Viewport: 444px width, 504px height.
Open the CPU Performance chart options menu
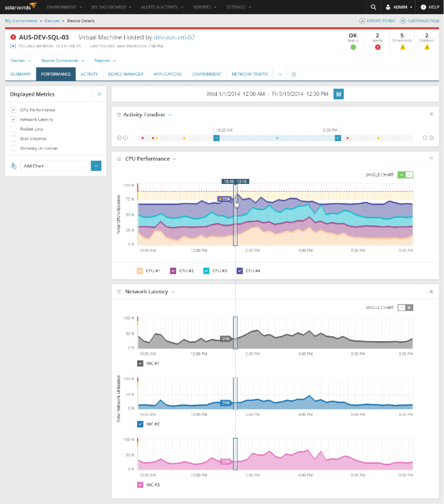(431, 159)
